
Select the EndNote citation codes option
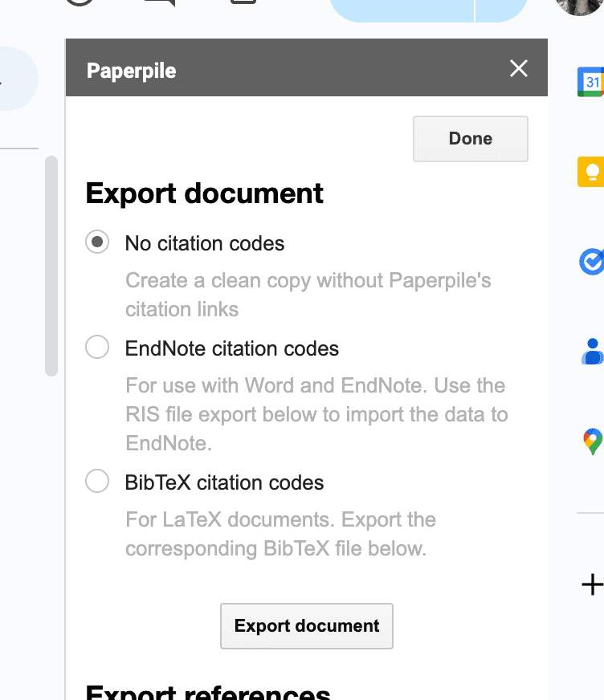(97, 348)
